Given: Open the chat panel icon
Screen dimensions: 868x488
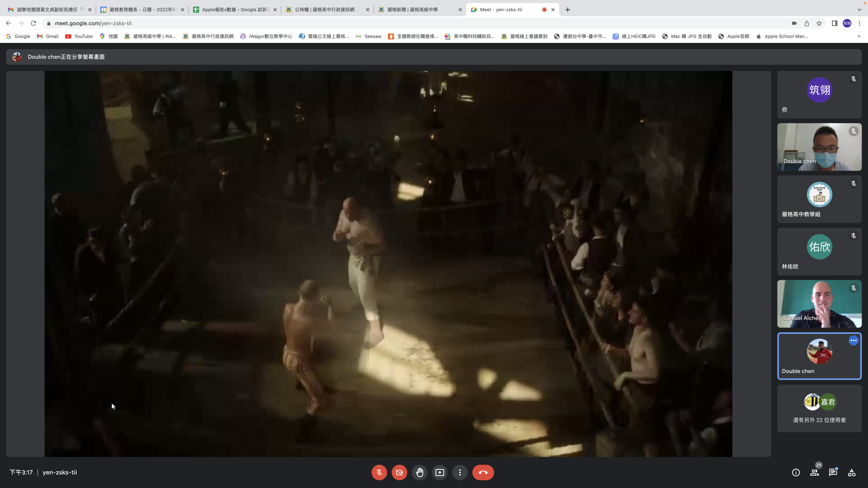Looking at the screenshot, I should [x=833, y=472].
